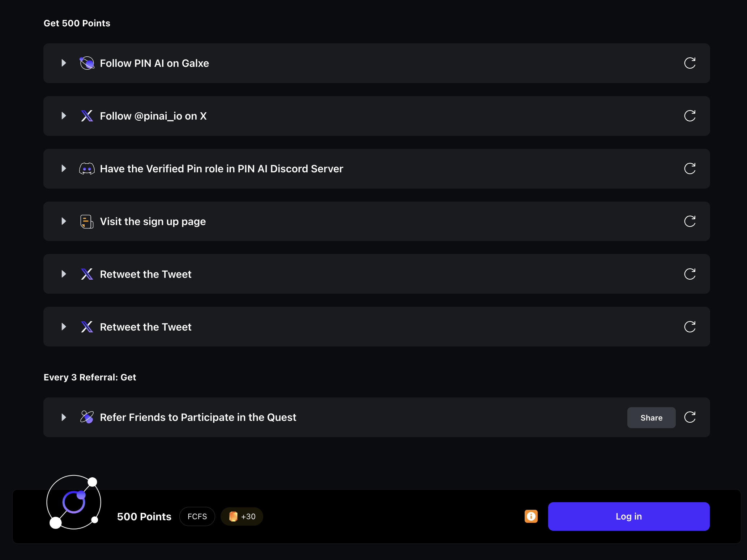Refresh the Refer Friends task status
747x560 pixels.
690,417
